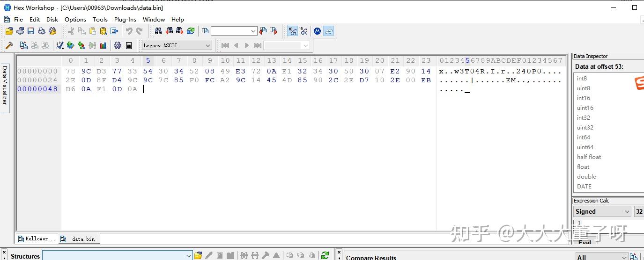
Task: Click the Eval button in Expression Calc
Action: click(585, 242)
